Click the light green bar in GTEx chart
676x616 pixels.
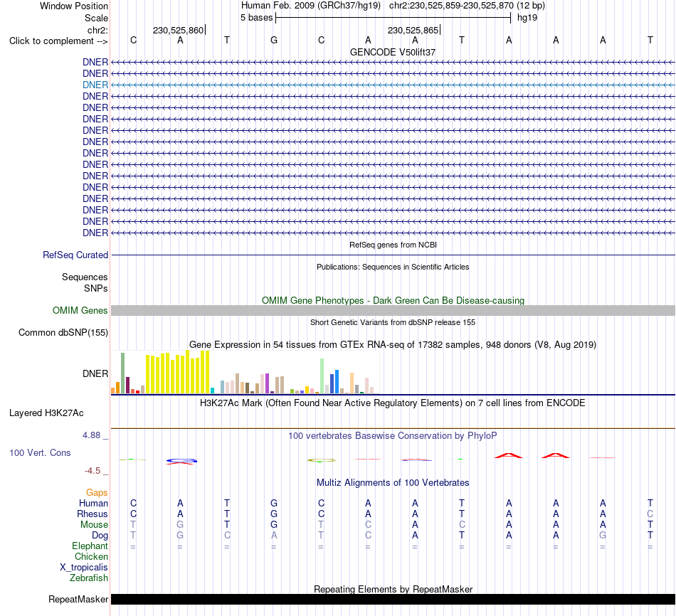pyautogui.click(x=322, y=376)
